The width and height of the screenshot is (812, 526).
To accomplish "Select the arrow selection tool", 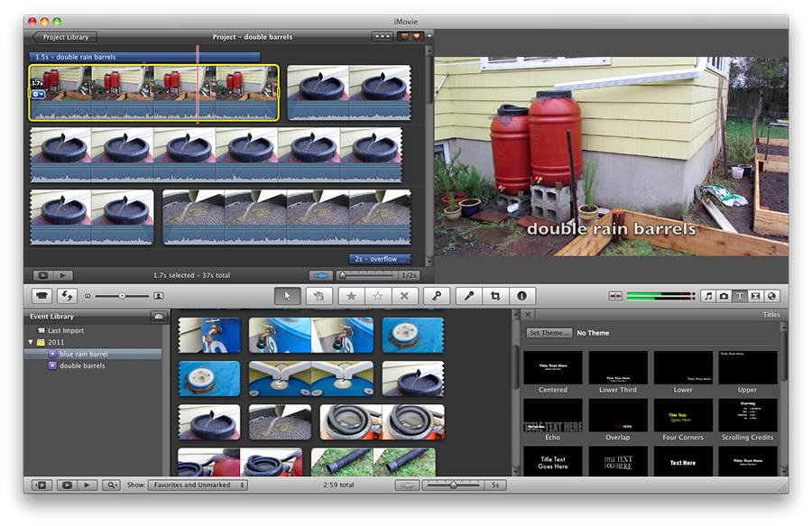I will (288, 296).
